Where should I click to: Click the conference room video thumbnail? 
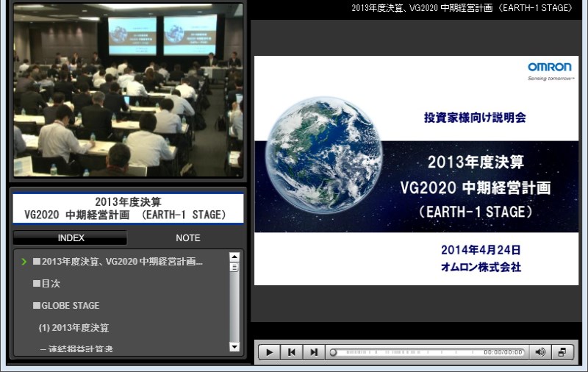tap(128, 90)
